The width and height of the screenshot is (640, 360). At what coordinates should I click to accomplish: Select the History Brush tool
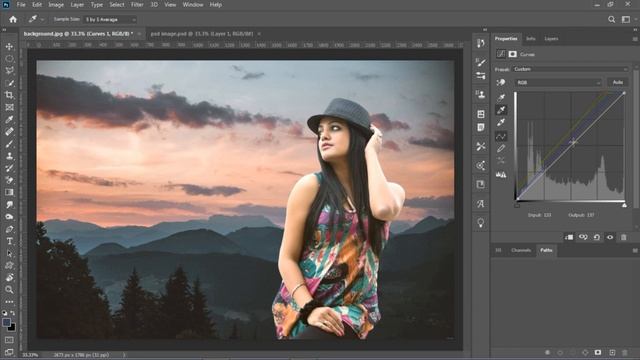pyautogui.click(x=9, y=168)
